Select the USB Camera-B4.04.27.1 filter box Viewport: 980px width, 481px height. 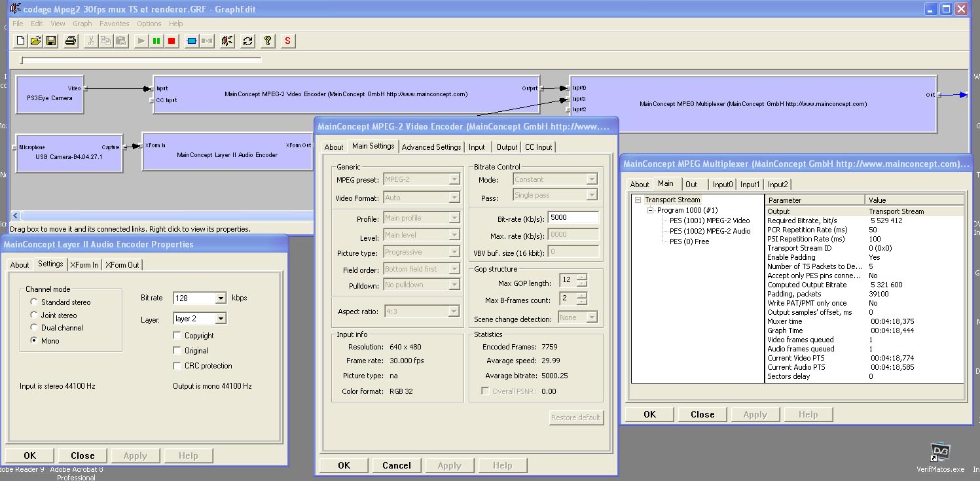tap(69, 153)
